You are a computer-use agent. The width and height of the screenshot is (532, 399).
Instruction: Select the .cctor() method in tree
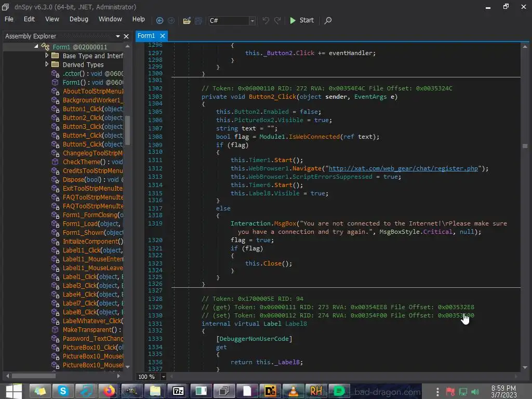click(x=92, y=74)
